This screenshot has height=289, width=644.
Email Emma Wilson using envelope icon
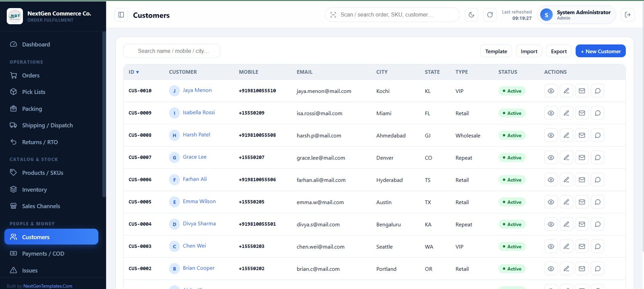coord(582,202)
